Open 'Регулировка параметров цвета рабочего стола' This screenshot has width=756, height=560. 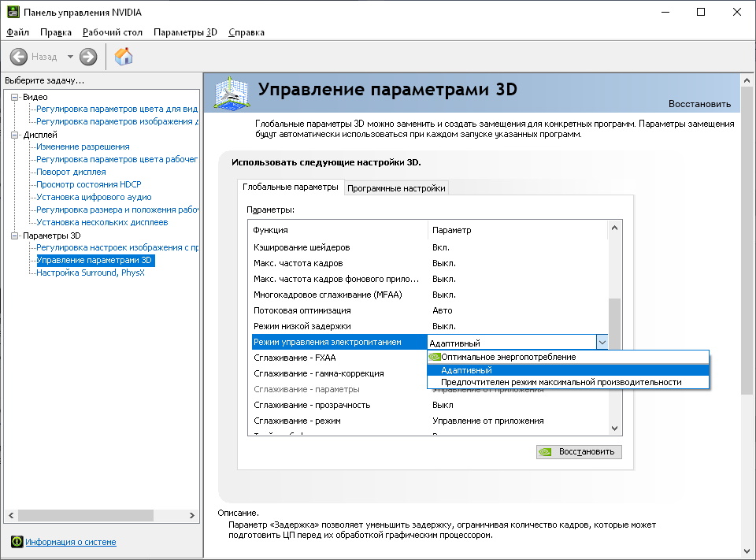point(117,159)
